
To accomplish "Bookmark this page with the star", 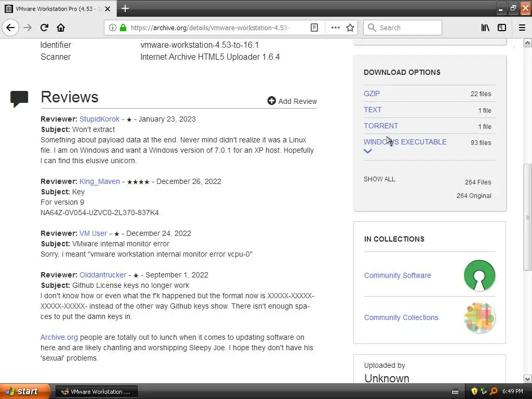I will pyautogui.click(x=350, y=28).
